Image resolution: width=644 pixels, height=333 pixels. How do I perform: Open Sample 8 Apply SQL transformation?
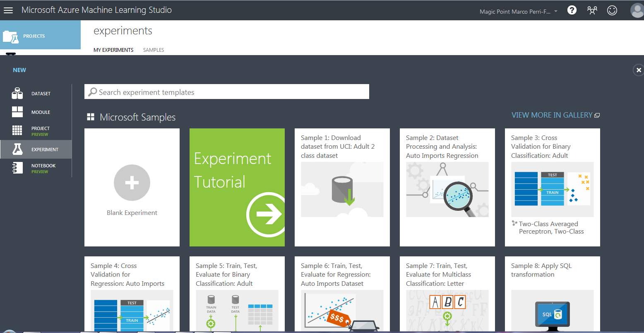pos(553,294)
